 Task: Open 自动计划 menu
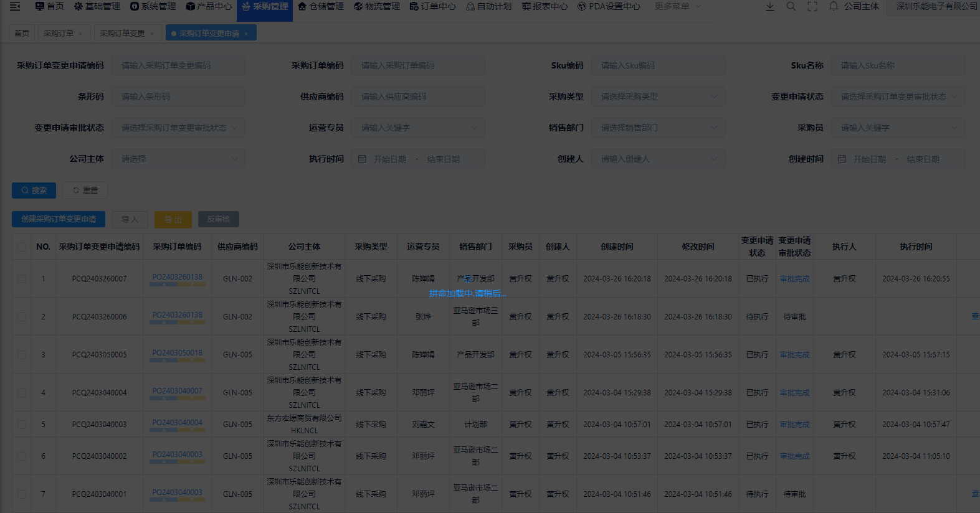pos(489,6)
